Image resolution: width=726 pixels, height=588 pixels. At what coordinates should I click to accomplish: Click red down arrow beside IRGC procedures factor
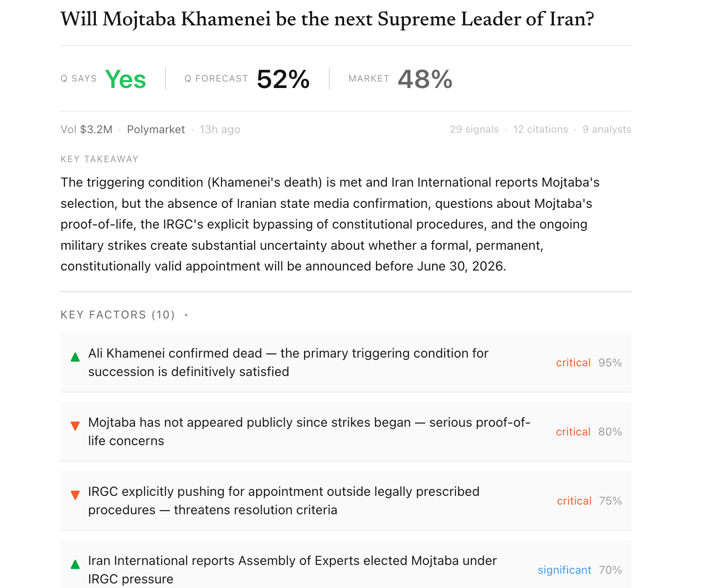pyautogui.click(x=75, y=495)
